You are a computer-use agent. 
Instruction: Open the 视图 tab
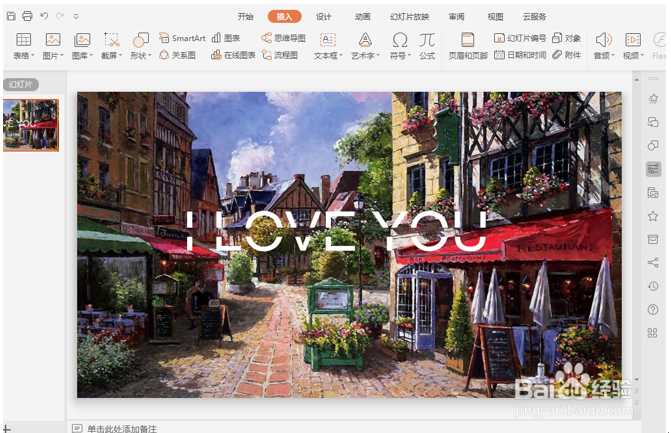(495, 17)
